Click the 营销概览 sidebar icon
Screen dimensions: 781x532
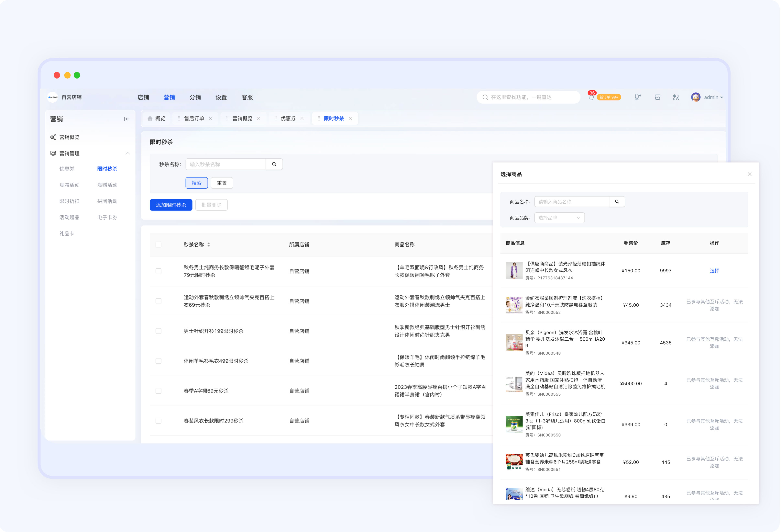pos(53,137)
